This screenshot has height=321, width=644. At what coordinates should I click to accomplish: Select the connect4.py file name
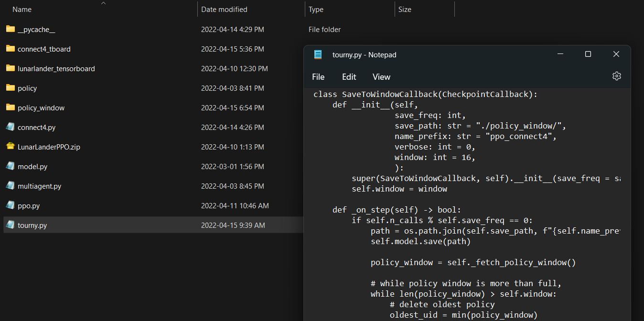[37, 128]
